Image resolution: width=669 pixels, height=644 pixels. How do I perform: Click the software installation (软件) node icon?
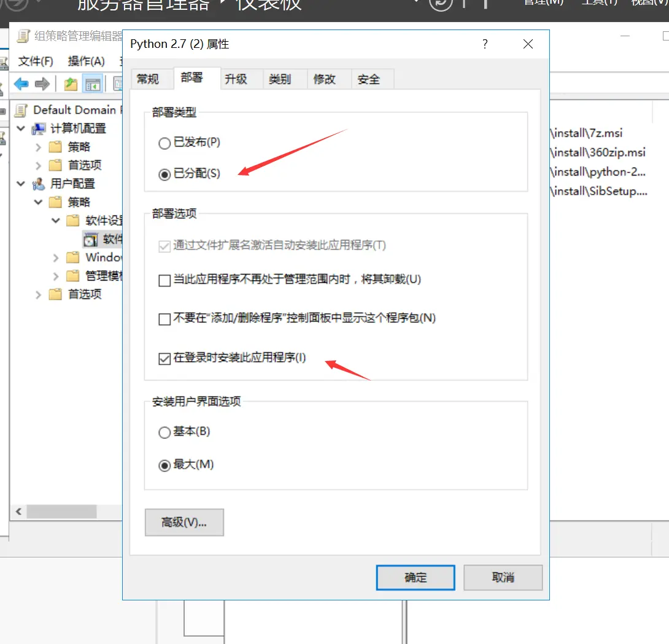pyautogui.click(x=90, y=239)
